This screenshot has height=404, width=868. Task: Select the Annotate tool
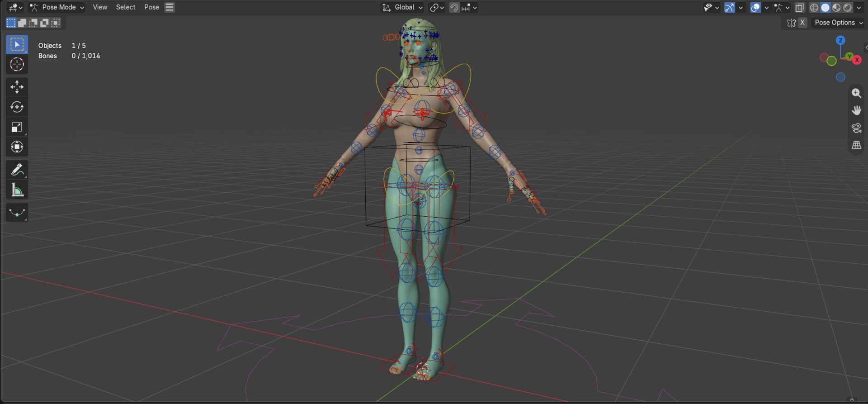(x=17, y=170)
